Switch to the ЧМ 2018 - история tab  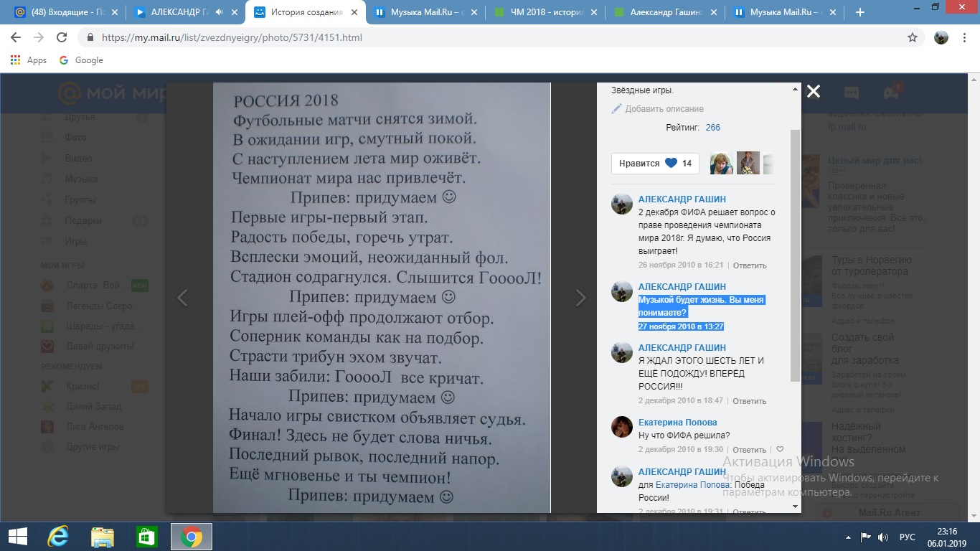545,12
